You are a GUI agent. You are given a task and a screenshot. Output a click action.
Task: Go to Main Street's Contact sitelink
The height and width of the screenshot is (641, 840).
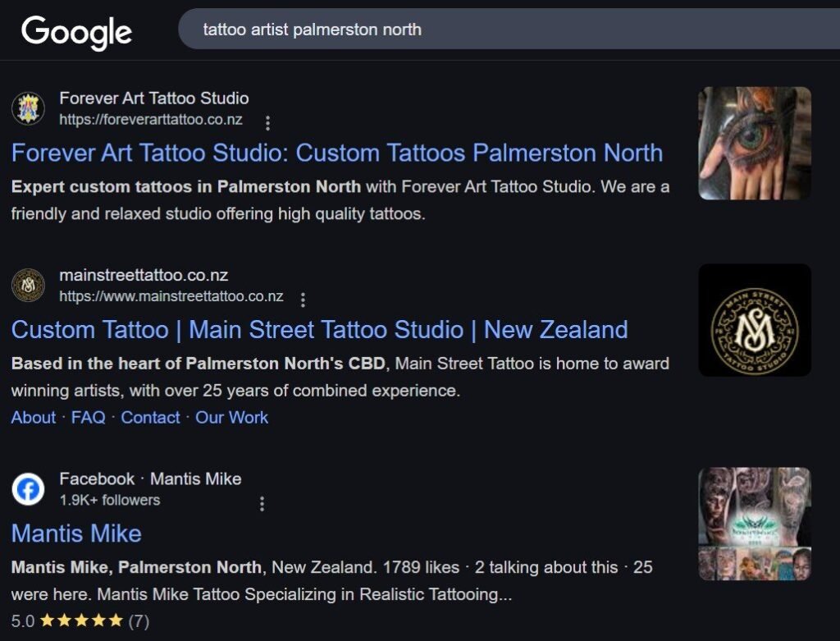[150, 417]
